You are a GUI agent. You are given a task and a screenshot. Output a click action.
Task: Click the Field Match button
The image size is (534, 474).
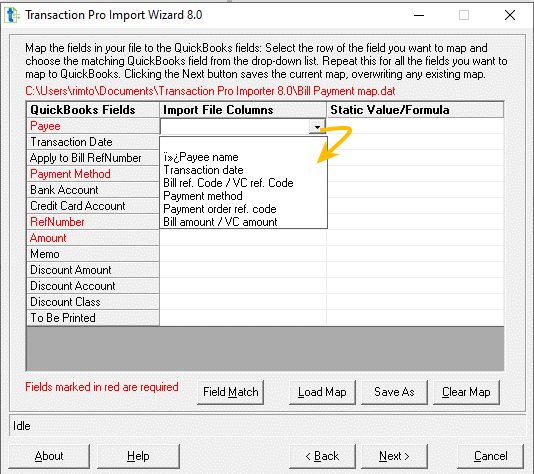231,392
